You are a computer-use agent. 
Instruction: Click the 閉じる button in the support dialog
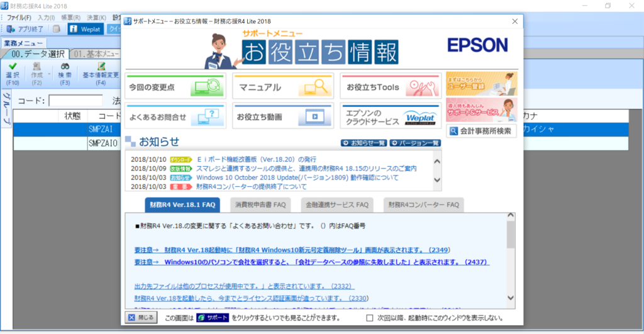(x=141, y=318)
